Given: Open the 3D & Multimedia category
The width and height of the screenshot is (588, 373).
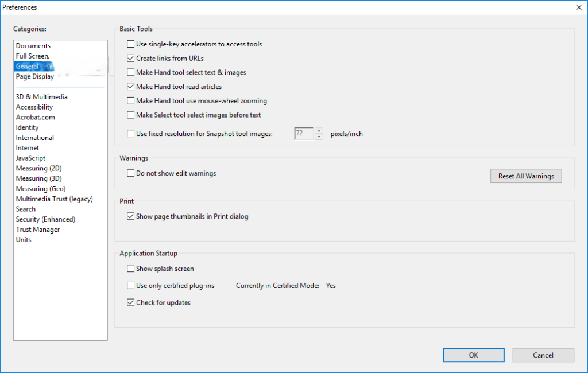Looking at the screenshot, I should [x=41, y=97].
